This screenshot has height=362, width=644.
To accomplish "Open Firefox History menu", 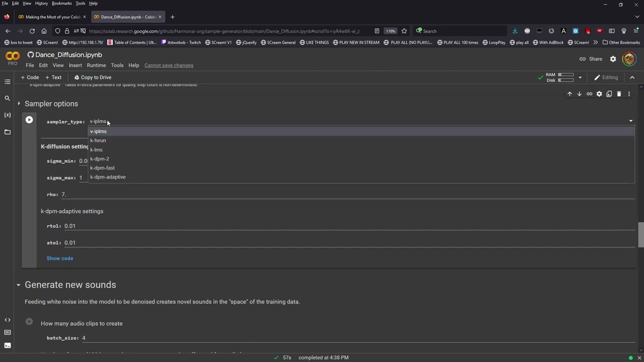I will [41, 4].
